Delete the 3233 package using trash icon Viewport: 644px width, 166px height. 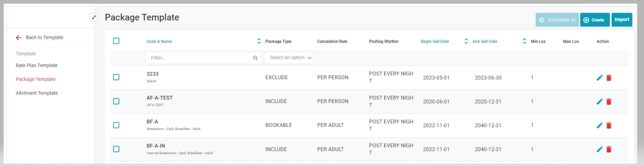tap(609, 78)
